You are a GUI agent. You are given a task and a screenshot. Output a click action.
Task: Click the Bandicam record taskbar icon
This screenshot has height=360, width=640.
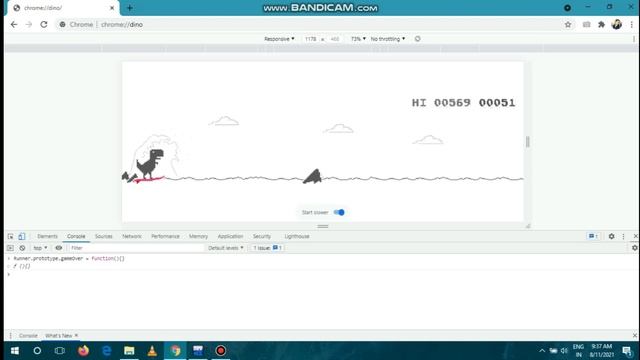click(221, 351)
